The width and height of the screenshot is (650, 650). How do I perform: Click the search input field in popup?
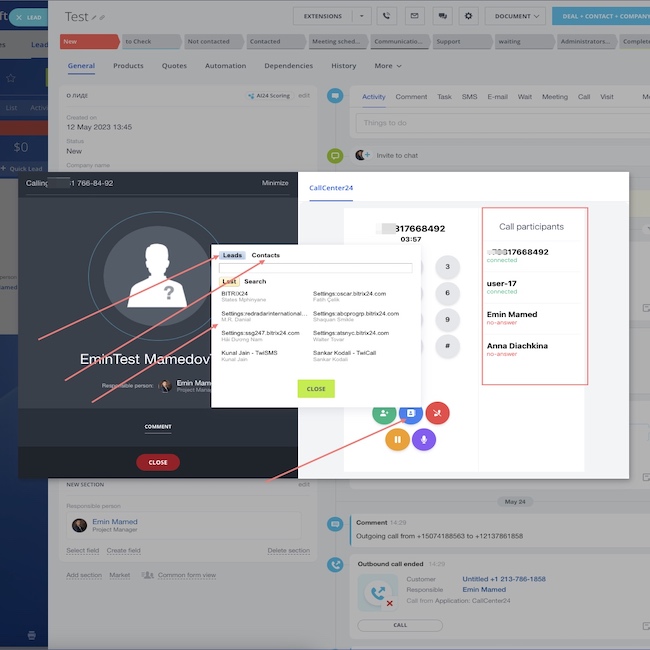click(x=316, y=268)
